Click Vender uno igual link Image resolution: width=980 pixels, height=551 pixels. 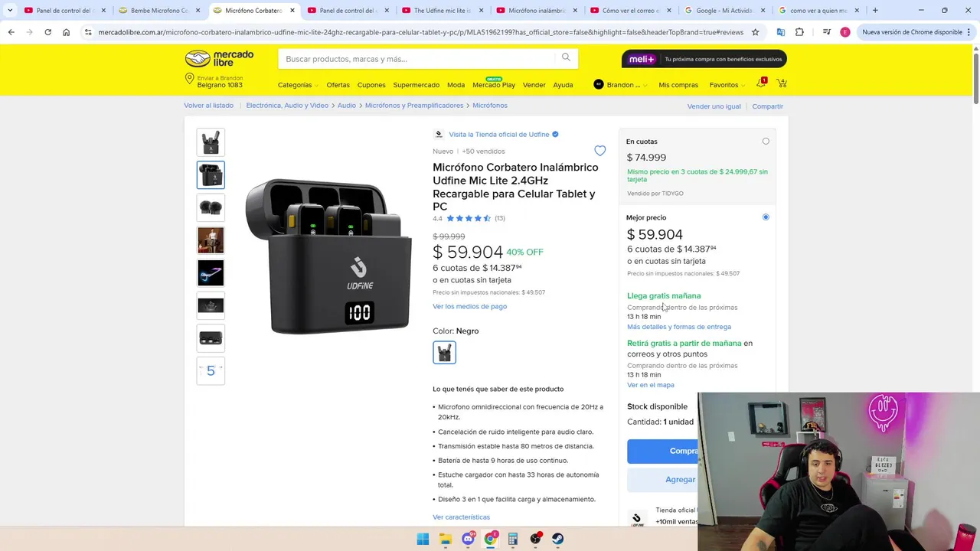point(714,106)
